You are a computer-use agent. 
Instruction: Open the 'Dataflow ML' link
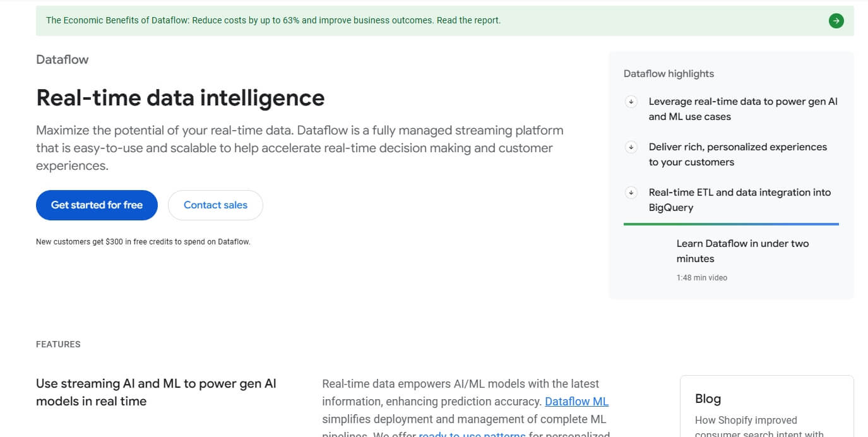[x=576, y=401]
